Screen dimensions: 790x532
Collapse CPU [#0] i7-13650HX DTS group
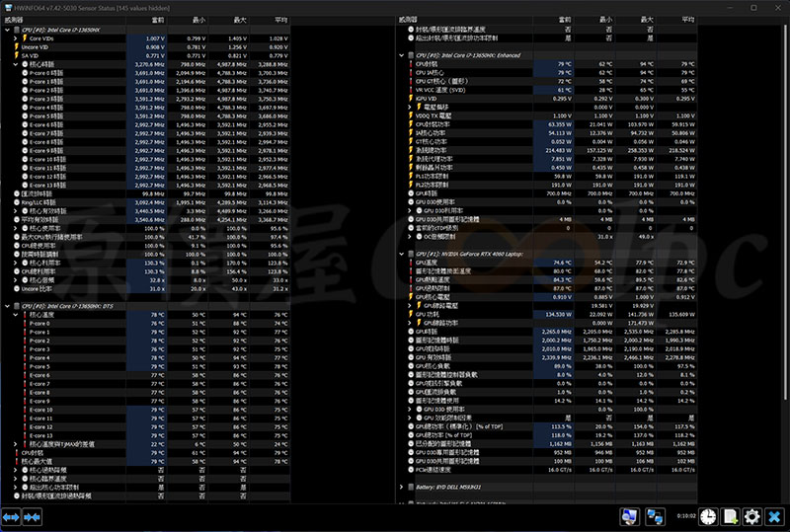coord(7,306)
